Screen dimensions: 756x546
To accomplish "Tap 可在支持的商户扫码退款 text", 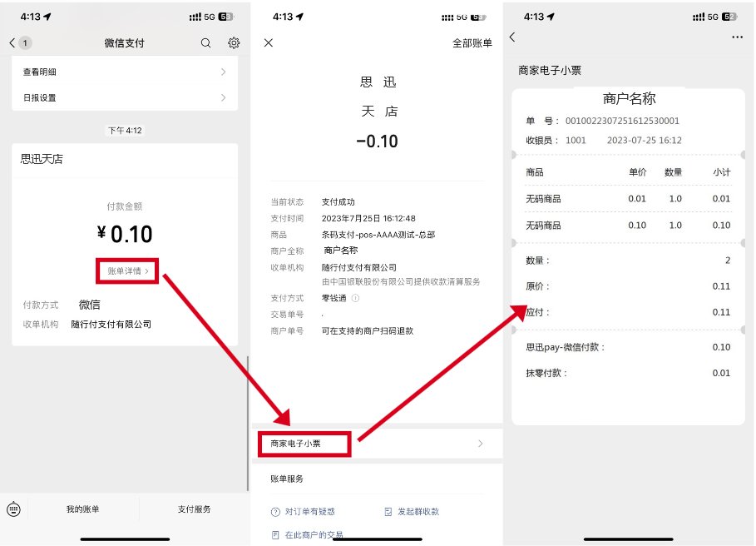I will pyautogui.click(x=368, y=331).
